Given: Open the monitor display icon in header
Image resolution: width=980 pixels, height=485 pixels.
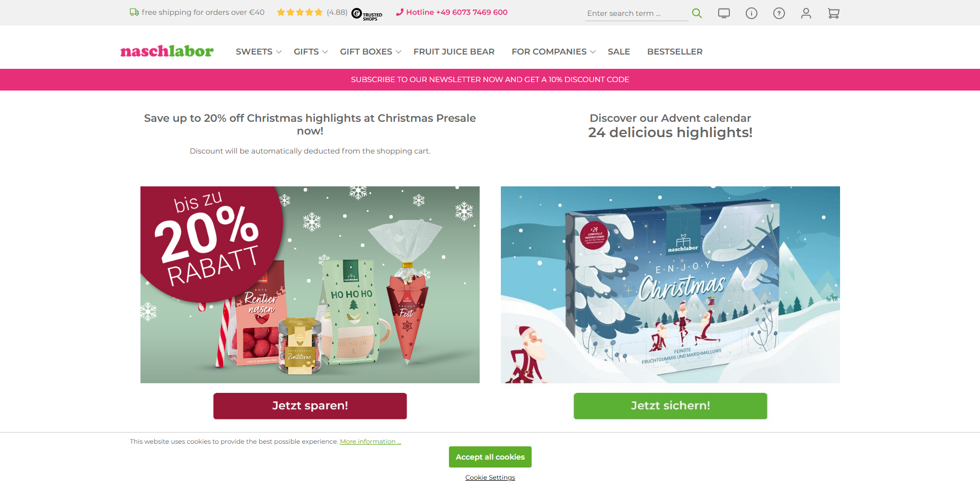Looking at the screenshot, I should point(724,13).
